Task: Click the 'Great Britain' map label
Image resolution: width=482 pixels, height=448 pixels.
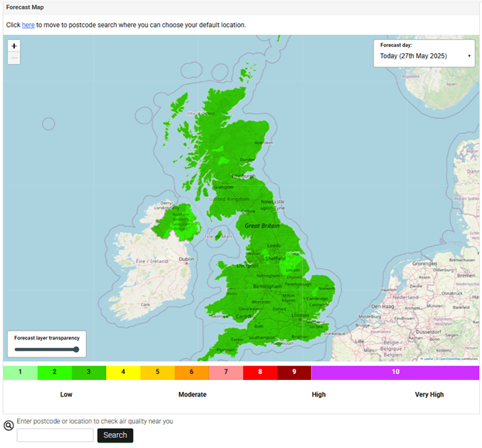Action: (x=262, y=226)
